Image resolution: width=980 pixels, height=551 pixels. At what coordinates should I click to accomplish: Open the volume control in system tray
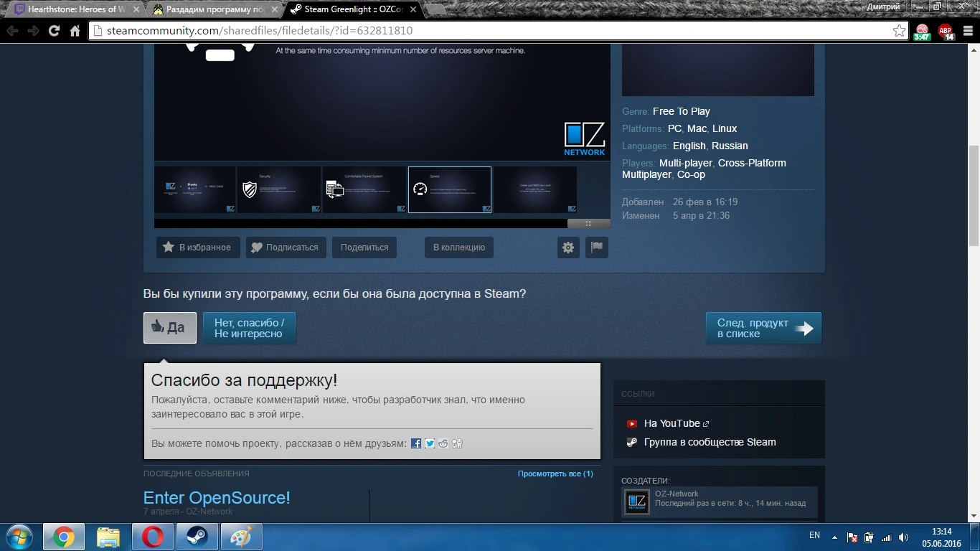point(904,537)
